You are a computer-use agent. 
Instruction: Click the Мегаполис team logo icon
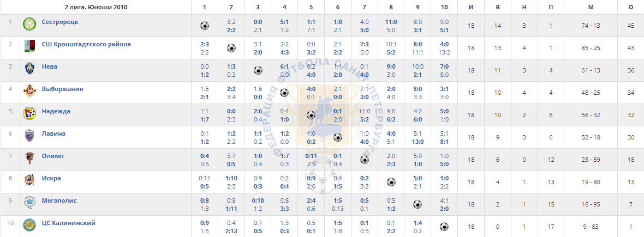29,203
